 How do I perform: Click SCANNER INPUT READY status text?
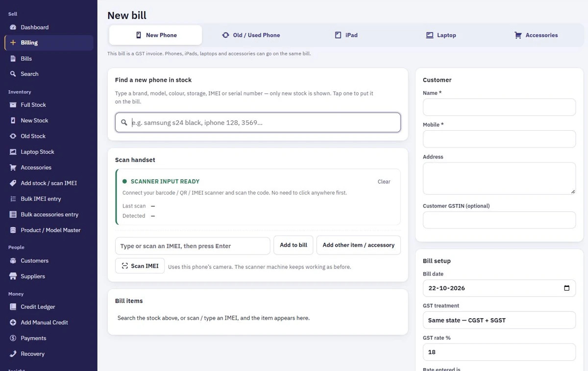point(165,182)
